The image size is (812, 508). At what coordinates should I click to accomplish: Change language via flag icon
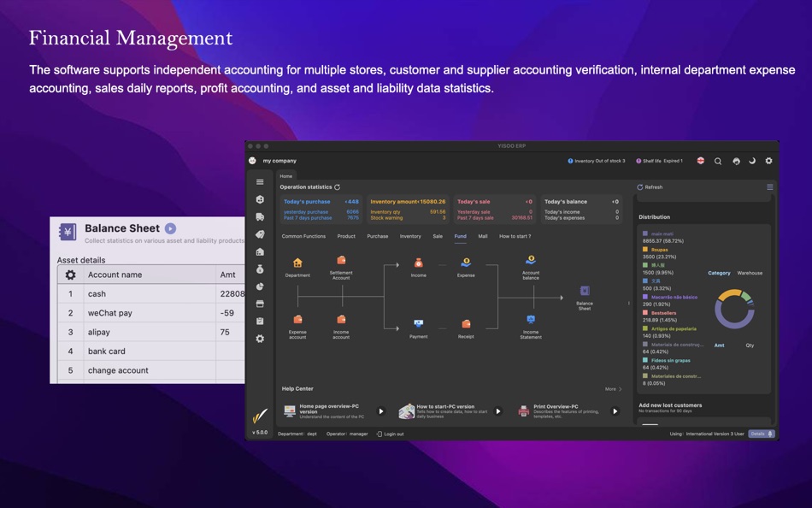(701, 161)
